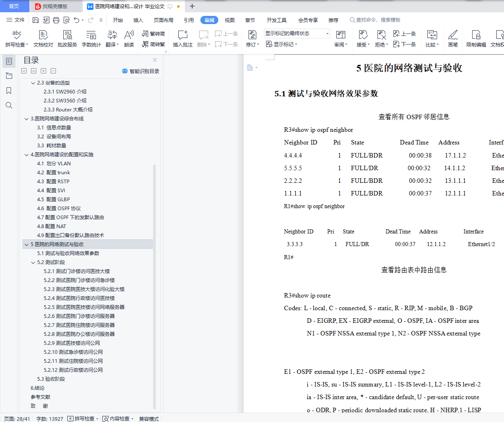
Task: Click the 查找命令、搜索模板 search field
Action: coord(376,20)
